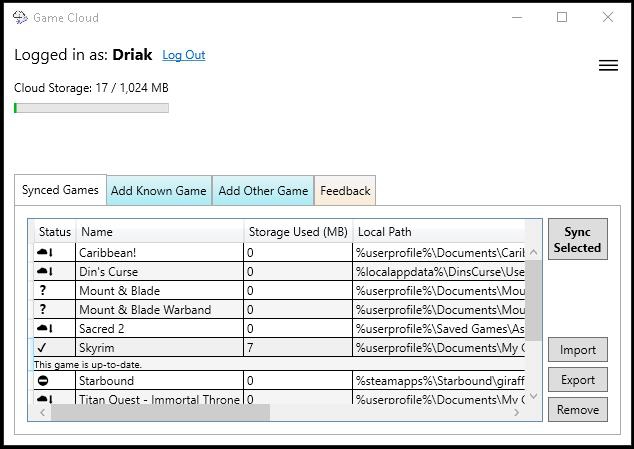Viewport: 634px width, 449px height.
Task: Click question mark status for Mount & Blade
Action: click(43, 290)
